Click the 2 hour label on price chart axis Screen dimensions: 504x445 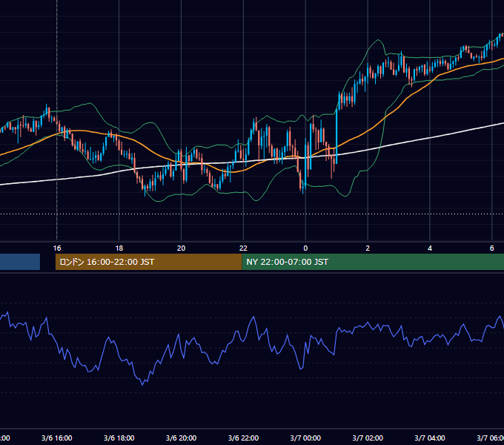368,248
